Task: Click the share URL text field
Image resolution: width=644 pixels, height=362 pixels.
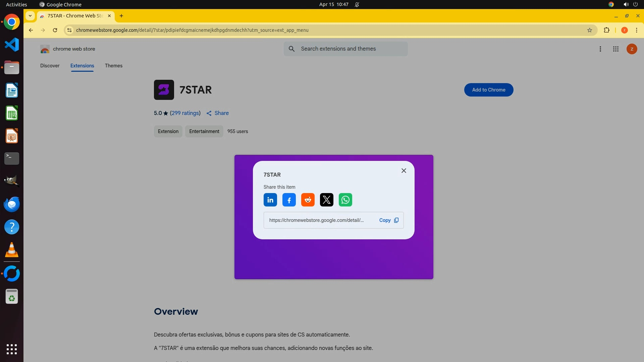Action: [316, 220]
